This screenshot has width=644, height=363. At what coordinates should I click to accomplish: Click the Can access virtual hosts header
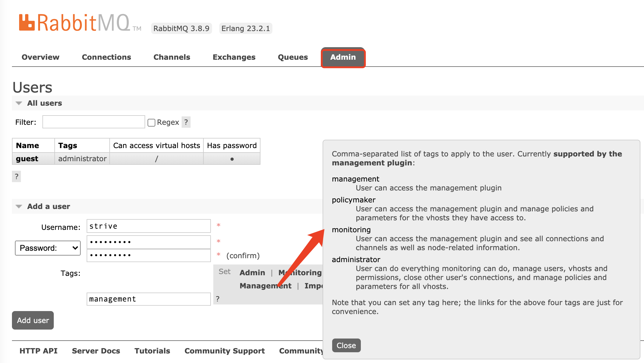(x=157, y=145)
